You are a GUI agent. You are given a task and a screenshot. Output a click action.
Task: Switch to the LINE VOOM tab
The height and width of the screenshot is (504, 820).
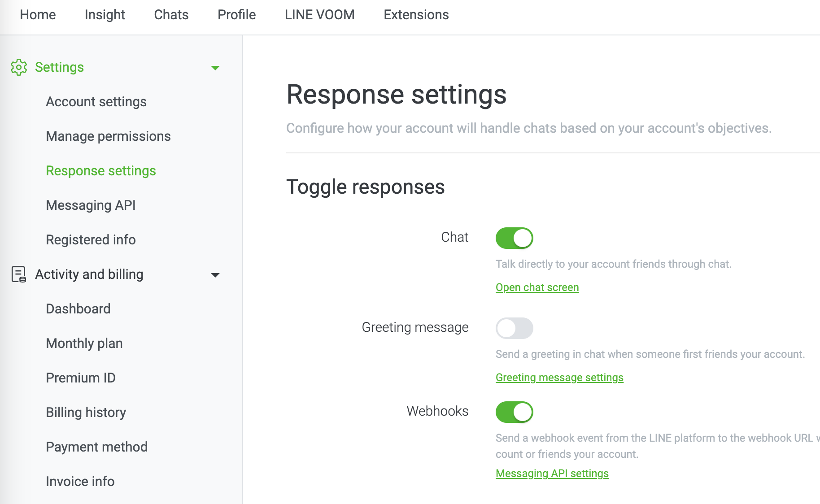[319, 15]
